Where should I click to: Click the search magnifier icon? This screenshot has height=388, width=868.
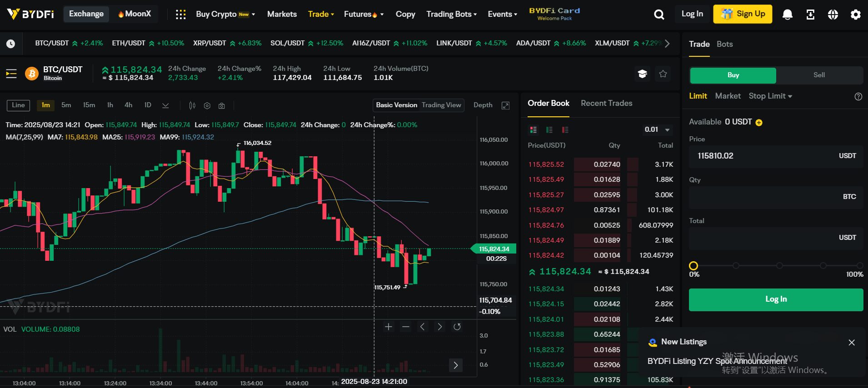click(659, 15)
